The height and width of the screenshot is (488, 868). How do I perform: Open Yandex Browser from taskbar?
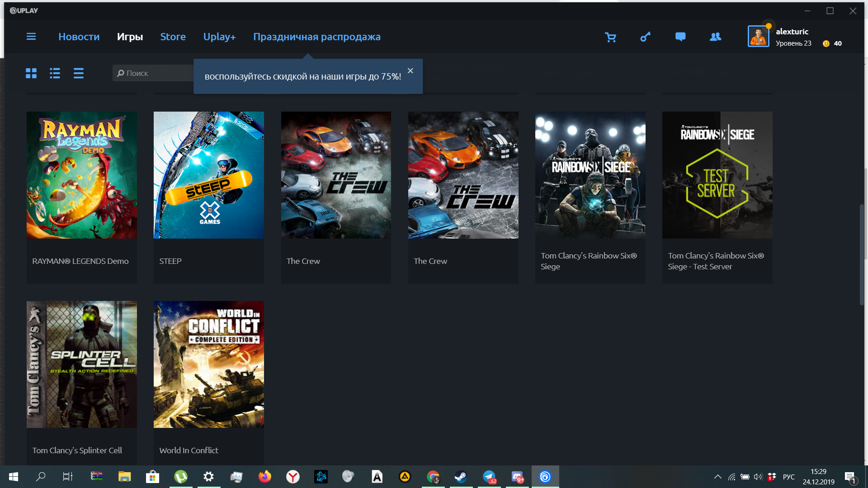pyautogui.click(x=293, y=477)
